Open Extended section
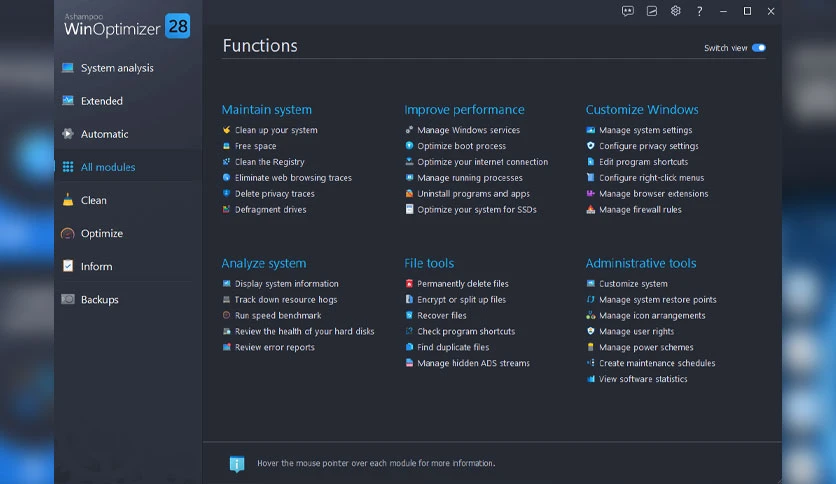 pyautogui.click(x=101, y=101)
